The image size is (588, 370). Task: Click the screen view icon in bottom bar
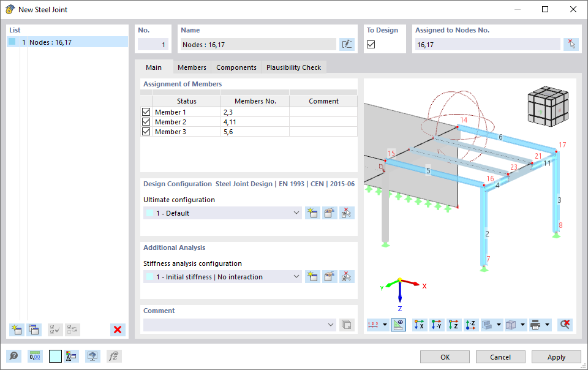click(x=92, y=356)
